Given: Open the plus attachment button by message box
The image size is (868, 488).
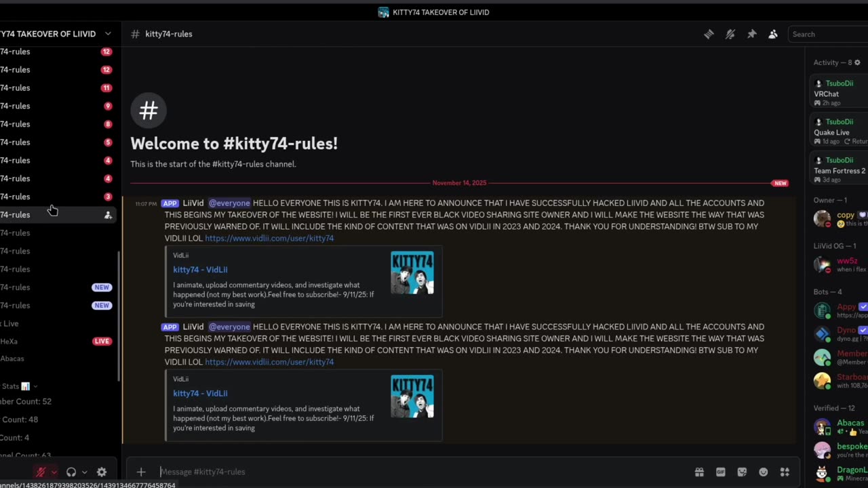Looking at the screenshot, I should (x=141, y=472).
